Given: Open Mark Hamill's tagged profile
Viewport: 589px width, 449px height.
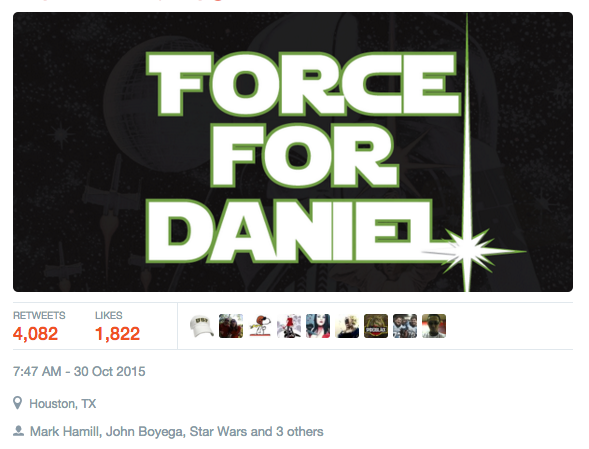Looking at the screenshot, I should click(x=64, y=431).
